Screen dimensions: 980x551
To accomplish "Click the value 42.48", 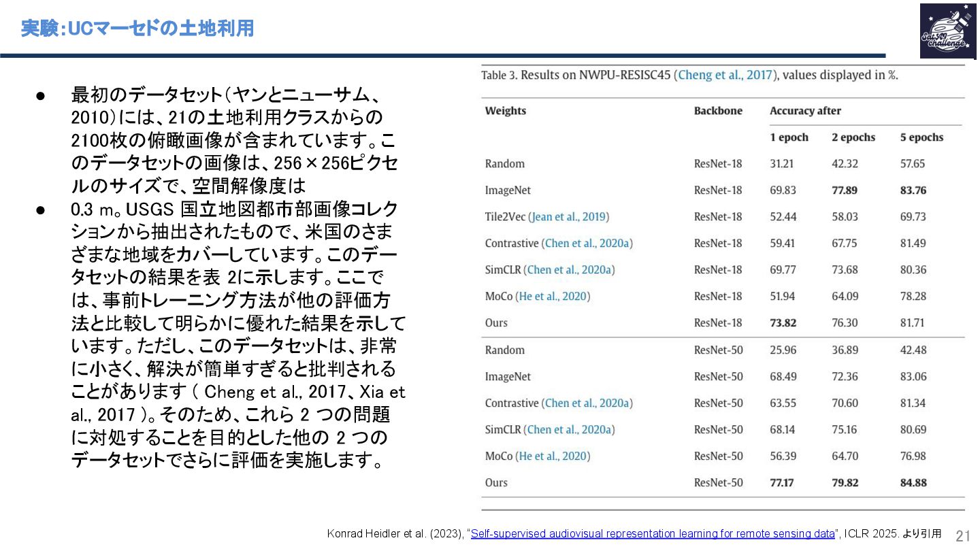I will (913, 350).
